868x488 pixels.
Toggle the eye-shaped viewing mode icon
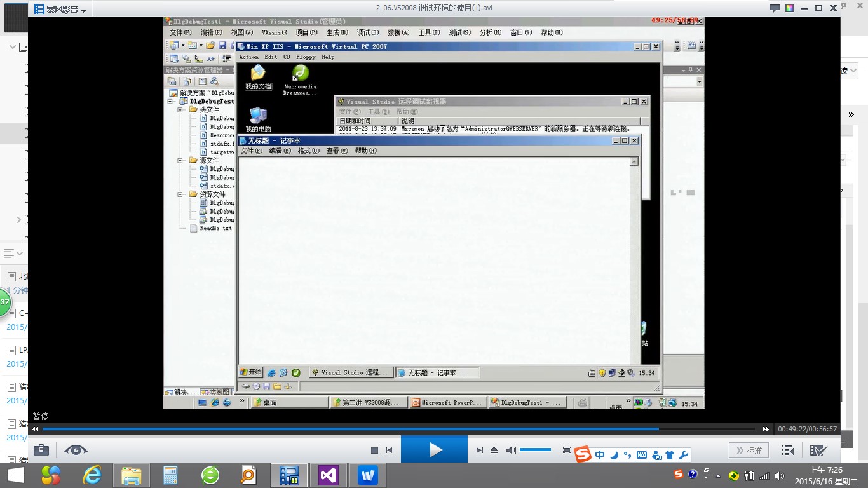(x=76, y=450)
